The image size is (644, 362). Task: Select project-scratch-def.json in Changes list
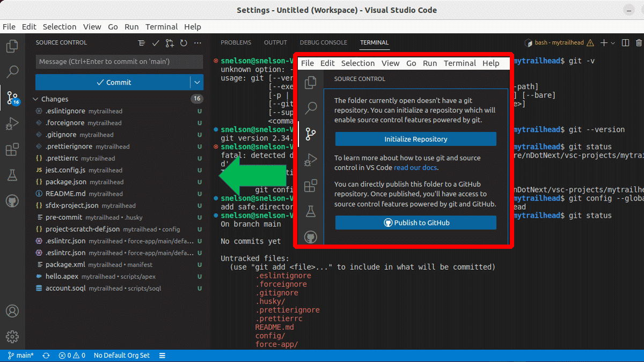tap(118, 229)
